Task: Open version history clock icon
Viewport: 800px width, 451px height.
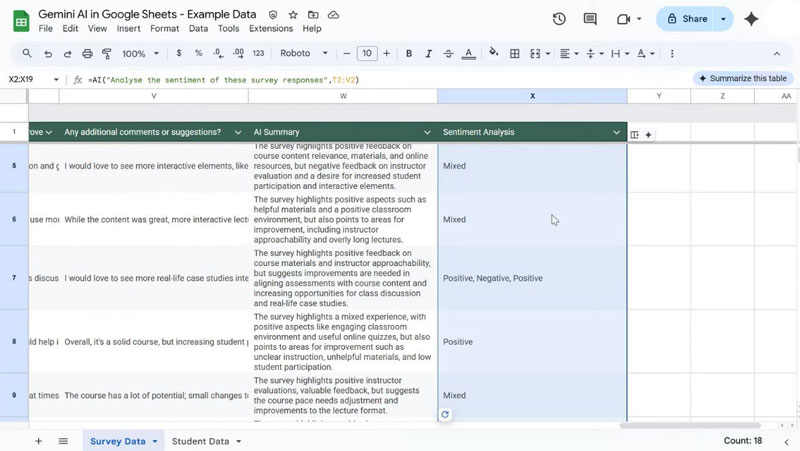Action: 559,19
